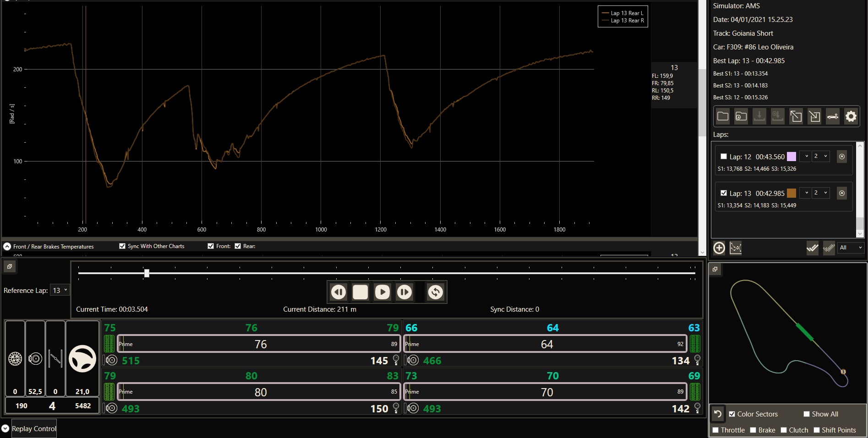Click the Lap 13 brown color swatch

pos(791,193)
